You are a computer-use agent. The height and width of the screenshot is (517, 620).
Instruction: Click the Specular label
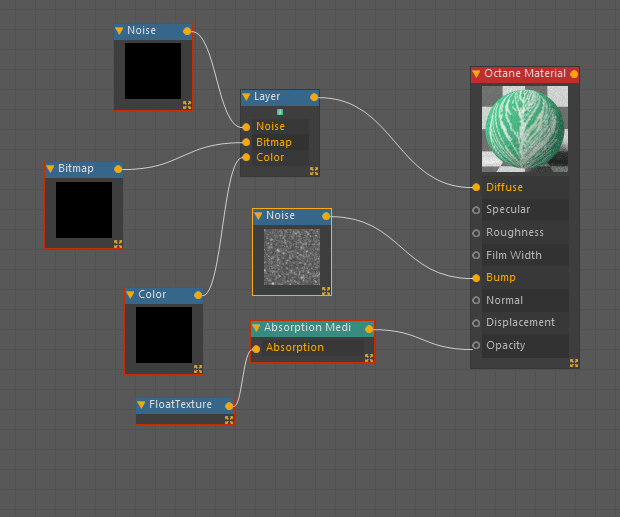[508, 209]
